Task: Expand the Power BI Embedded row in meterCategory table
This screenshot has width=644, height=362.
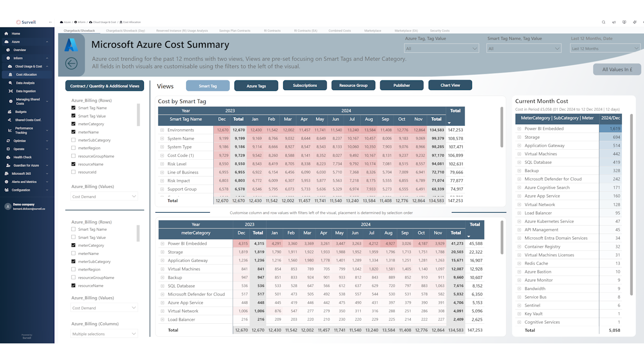Action: [162, 244]
